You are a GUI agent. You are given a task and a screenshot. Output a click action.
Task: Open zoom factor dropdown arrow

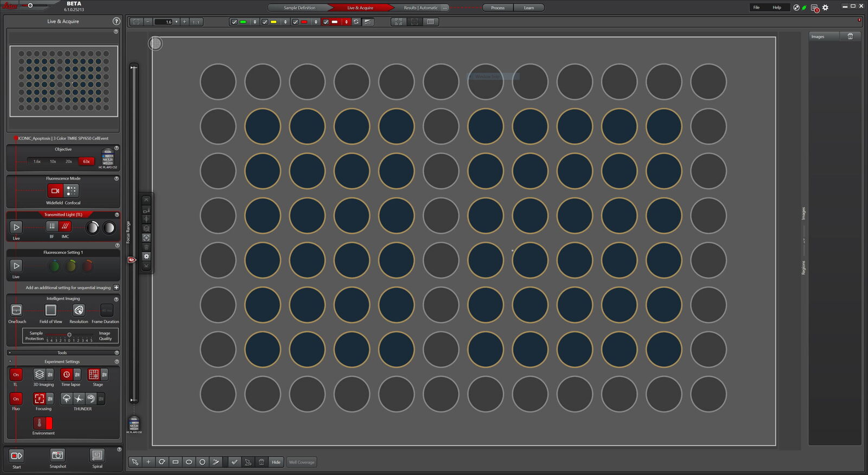point(176,22)
